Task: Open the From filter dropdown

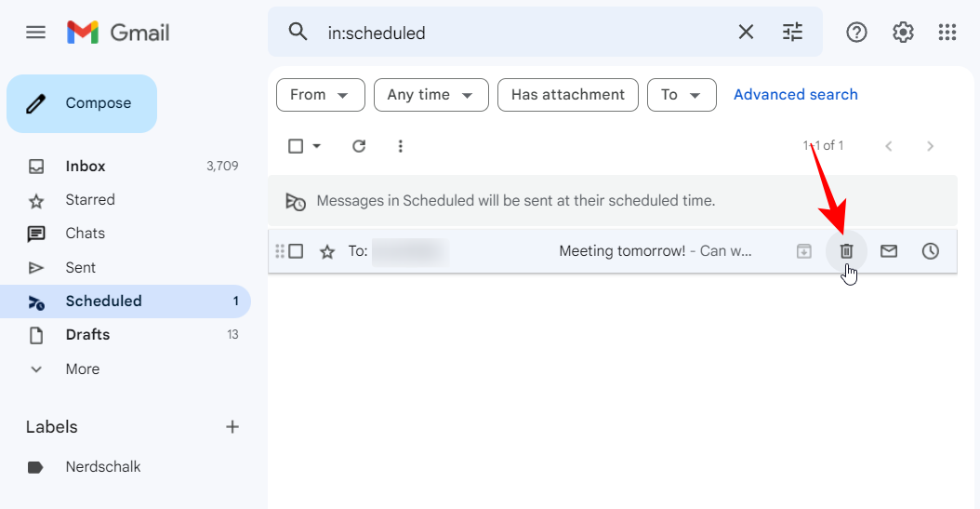Action: [x=320, y=95]
